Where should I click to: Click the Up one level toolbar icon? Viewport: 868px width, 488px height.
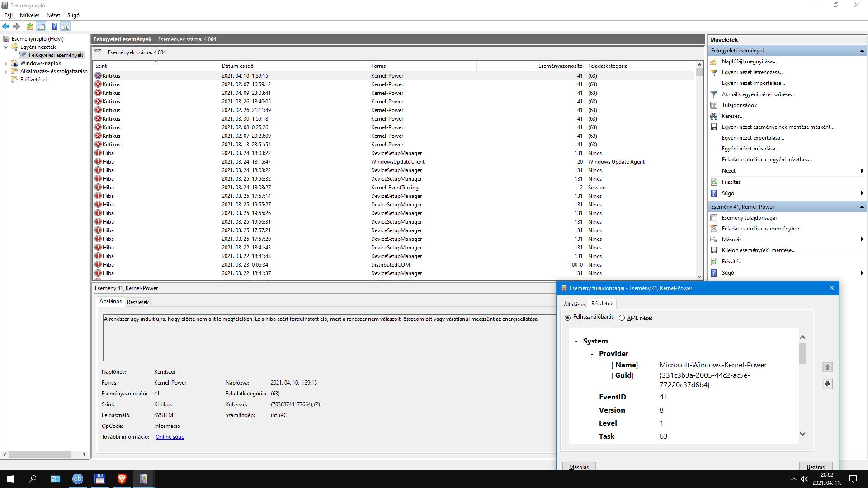pyautogui.click(x=30, y=26)
